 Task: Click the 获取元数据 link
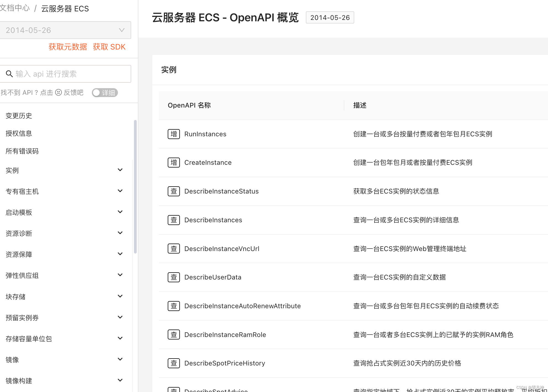[x=68, y=47]
